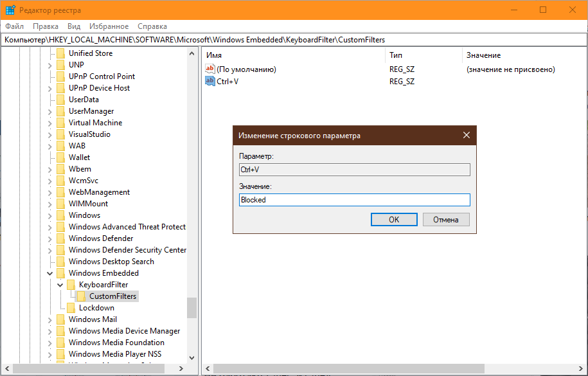The image size is (588, 376).
Task: Click the Unified Store folder icon
Action: (x=61, y=53)
